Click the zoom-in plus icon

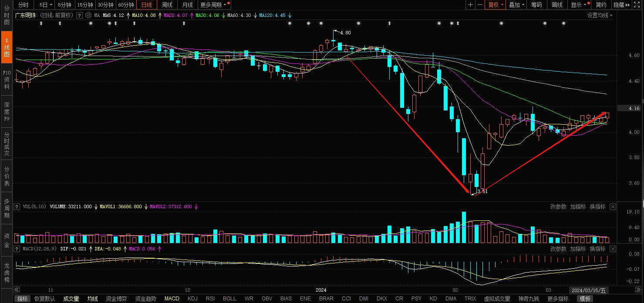tap(471, 5)
